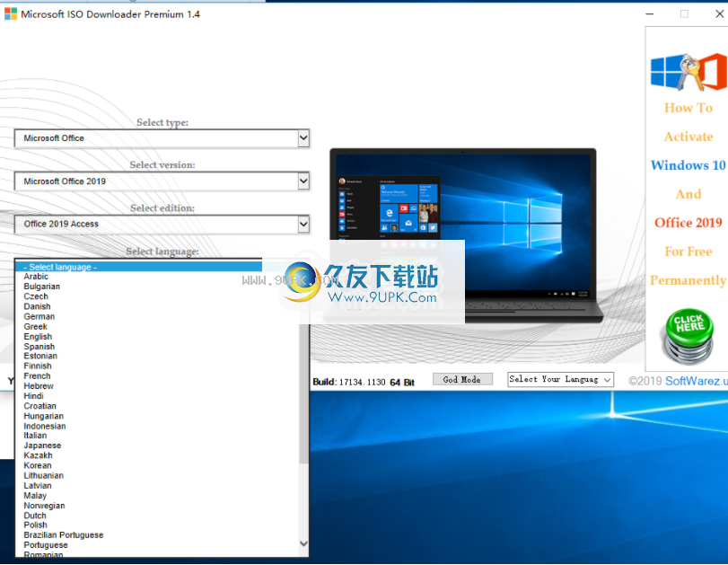
Task: Choose Danish from the language list
Action: [37, 306]
